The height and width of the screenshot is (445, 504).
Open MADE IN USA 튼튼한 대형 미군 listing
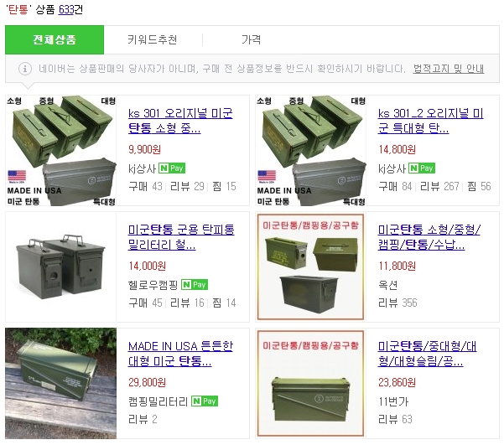(x=181, y=354)
